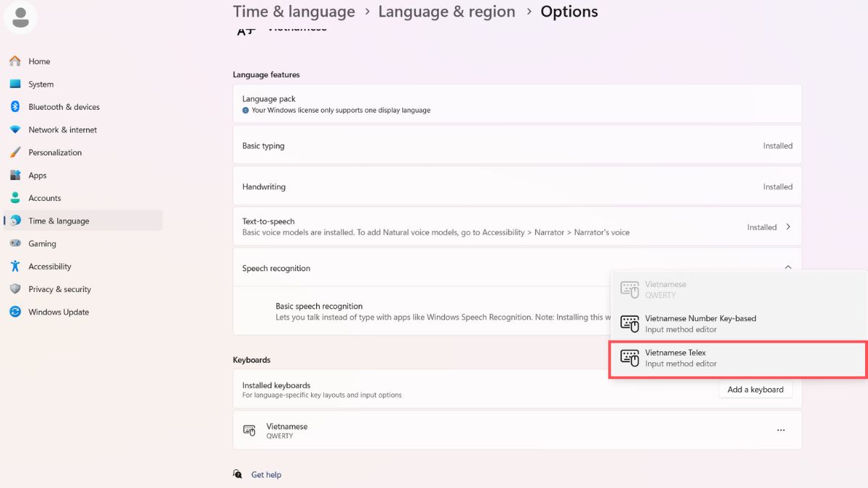Choose Vietnamese Number Key-based keyboard
The height and width of the screenshot is (488, 868).
coord(738,324)
